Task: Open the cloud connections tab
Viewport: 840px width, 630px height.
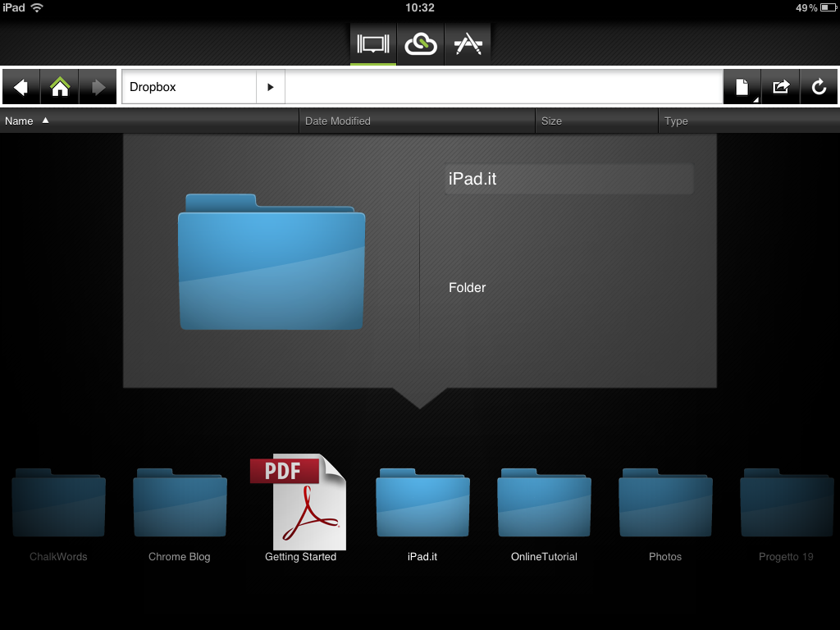Action: pyautogui.click(x=421, y=44)
